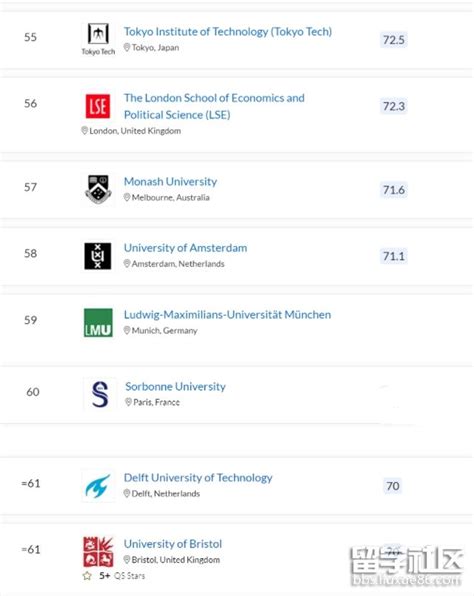Click the QS Stars star icon
474x596 pixels.
(x=87, y=576)
